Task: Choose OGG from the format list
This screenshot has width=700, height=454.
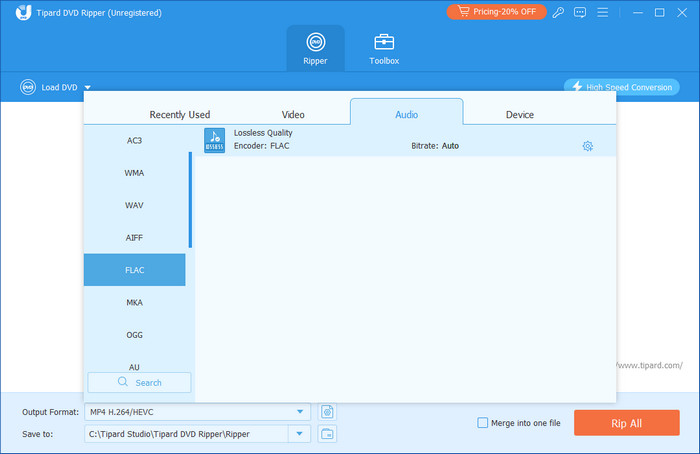Action: 134,335
